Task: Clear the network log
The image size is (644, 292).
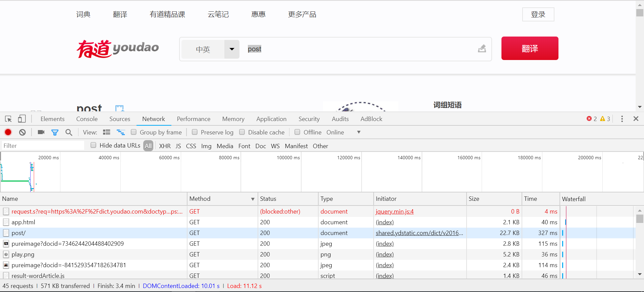Action: coord(22,132)
